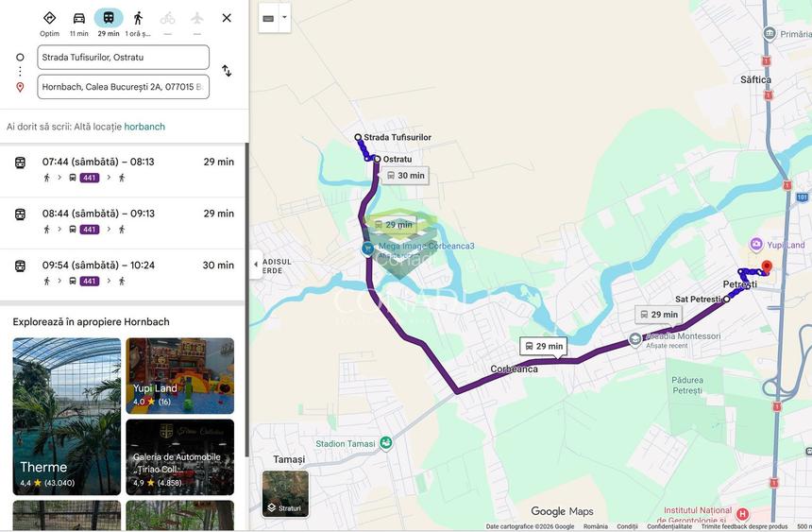Select the public transit mode icon

pos(109,19)
